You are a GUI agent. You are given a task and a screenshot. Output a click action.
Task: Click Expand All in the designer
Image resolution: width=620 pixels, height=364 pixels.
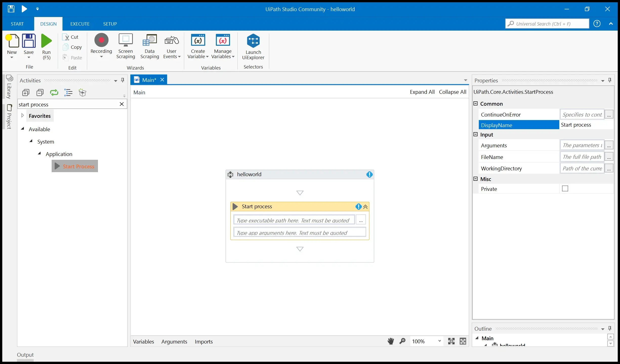pyautogui.click(x=422, y=92)
